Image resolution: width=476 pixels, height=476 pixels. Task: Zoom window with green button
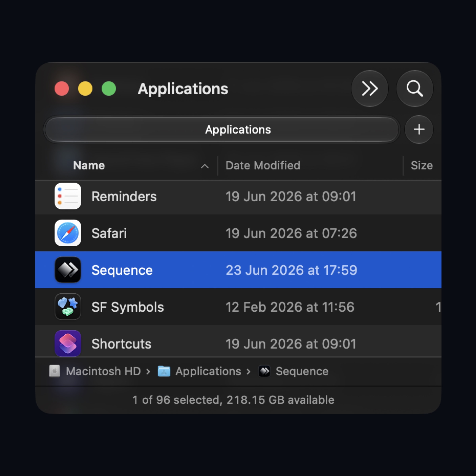[x=109, y=88]
